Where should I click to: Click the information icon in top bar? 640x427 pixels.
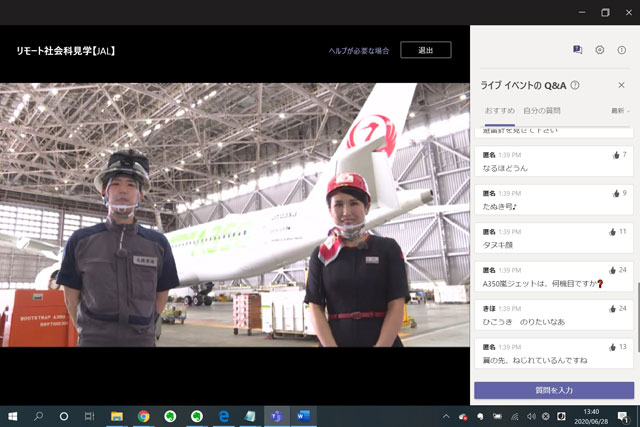coord(621,49)
